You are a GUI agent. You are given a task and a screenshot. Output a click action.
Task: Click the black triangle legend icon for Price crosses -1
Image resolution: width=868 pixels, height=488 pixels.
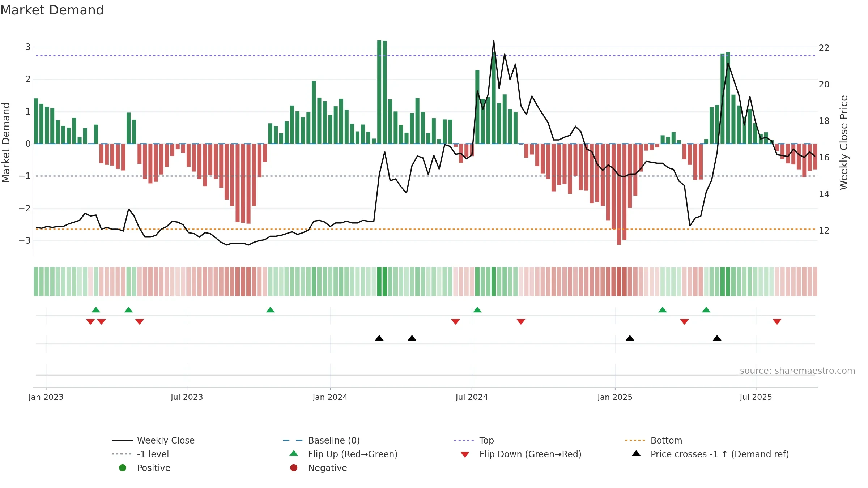(636, 453)
